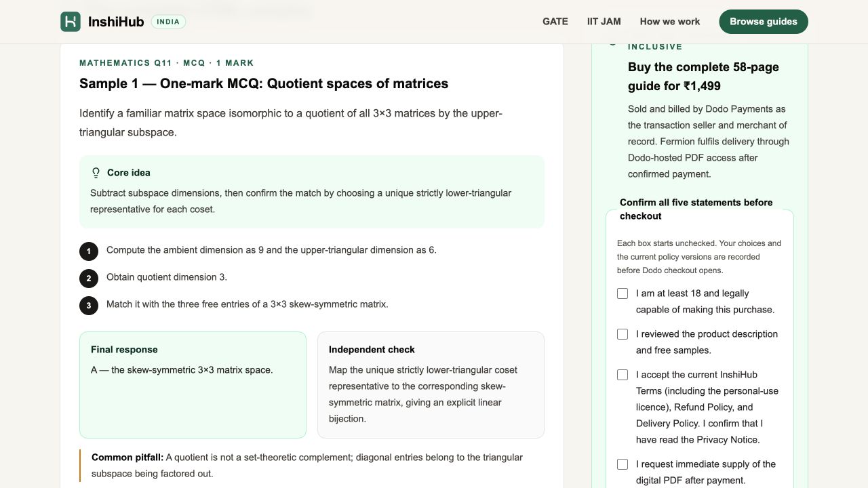Click the 'Obtain quotient dimension 3.' step text

click(167, 277)
